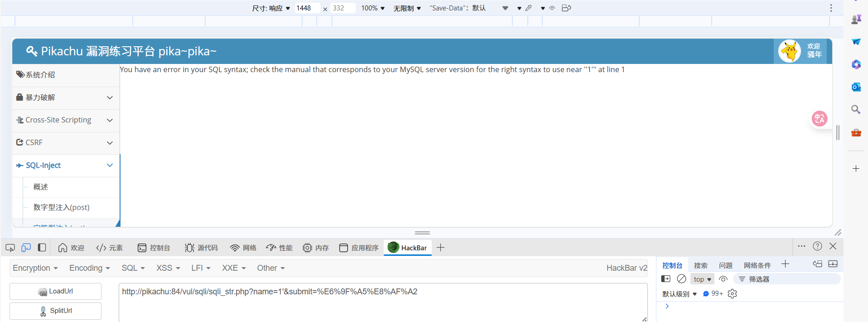Screen dimensions: 868x322
Task: Switch to the 控制台 tab in top toolbar
Action: [154, 248]
